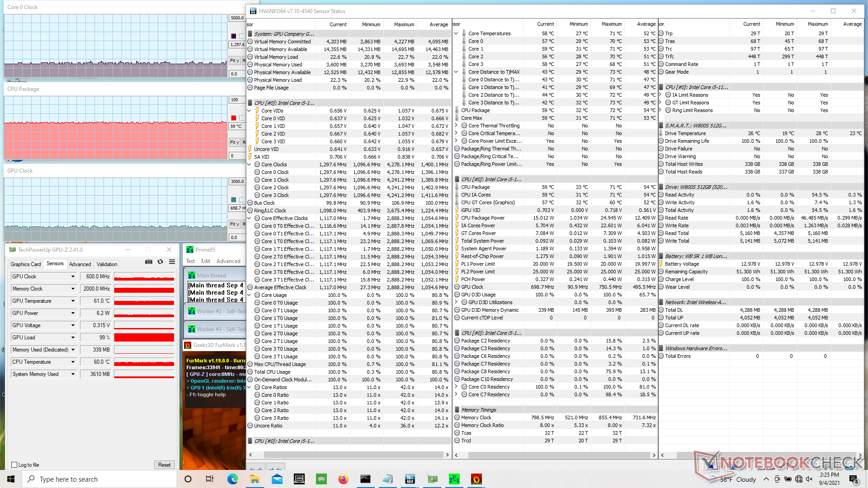This screenshot has width=868, height=488.
Task: Show hidden system tray icons
Action: pyautogui.click(x=766, y=479)
